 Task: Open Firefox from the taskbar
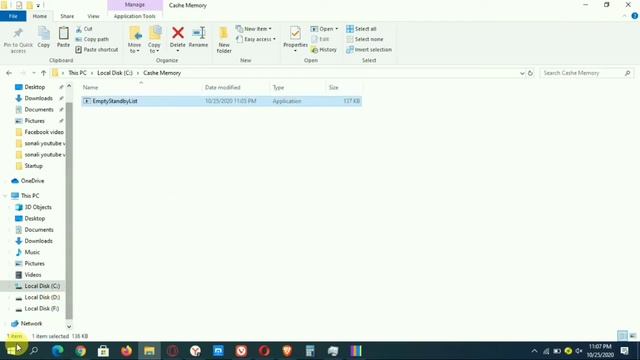[126, 351]
